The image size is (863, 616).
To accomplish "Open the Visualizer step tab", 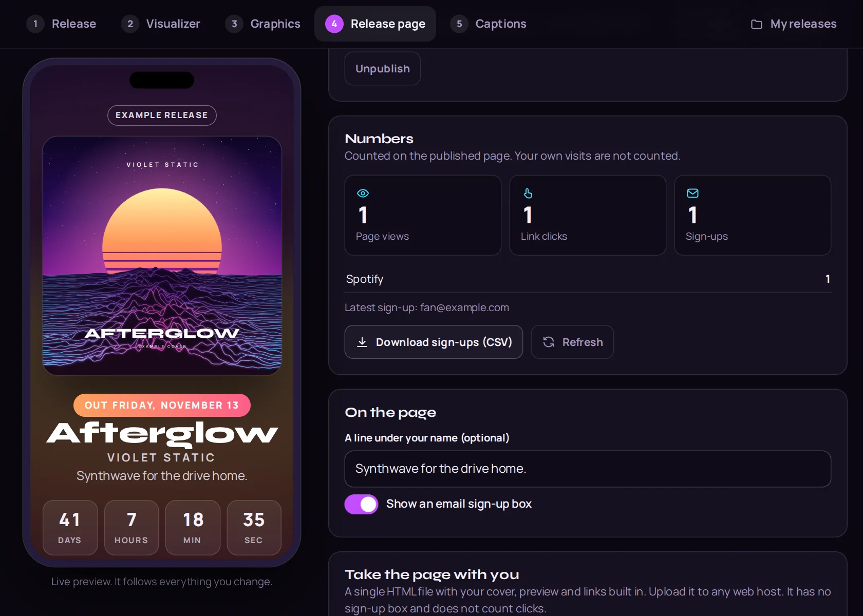I will (x=161, y=24).
